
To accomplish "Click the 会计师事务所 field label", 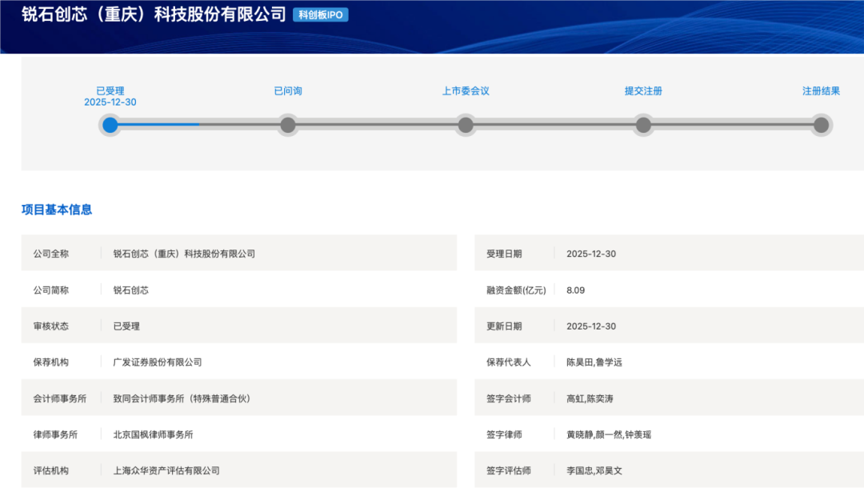I will coord(59,398).
